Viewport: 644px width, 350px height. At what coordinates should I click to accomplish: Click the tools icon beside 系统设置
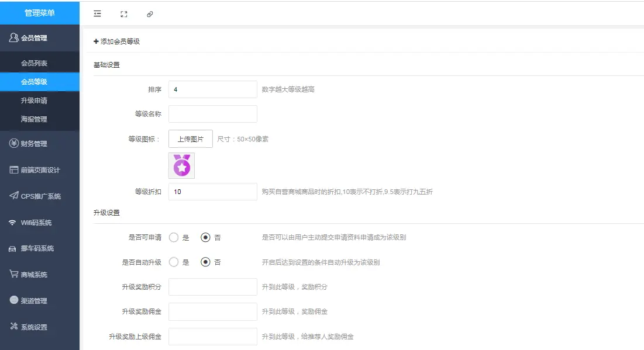click(13, 326)
